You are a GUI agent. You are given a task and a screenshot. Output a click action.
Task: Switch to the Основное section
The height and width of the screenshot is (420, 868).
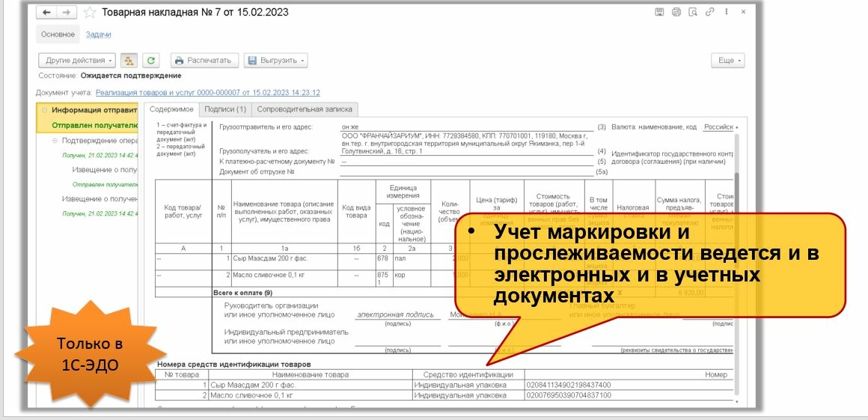[58, 34]
